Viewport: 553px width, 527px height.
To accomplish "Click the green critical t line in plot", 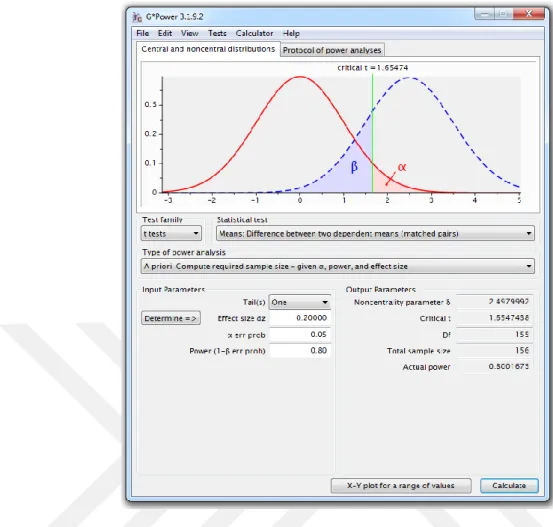I will (372, 134).
